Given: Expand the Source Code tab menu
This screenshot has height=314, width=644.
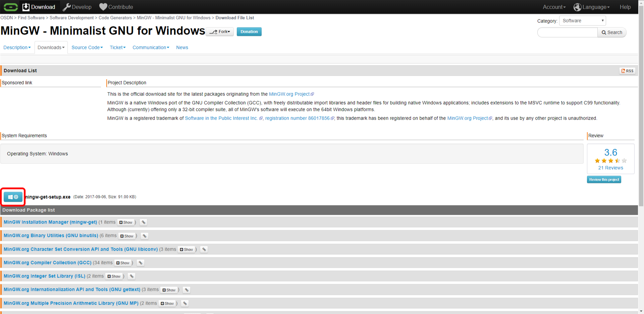Looking at the screenshot, I should coord(87,48).
